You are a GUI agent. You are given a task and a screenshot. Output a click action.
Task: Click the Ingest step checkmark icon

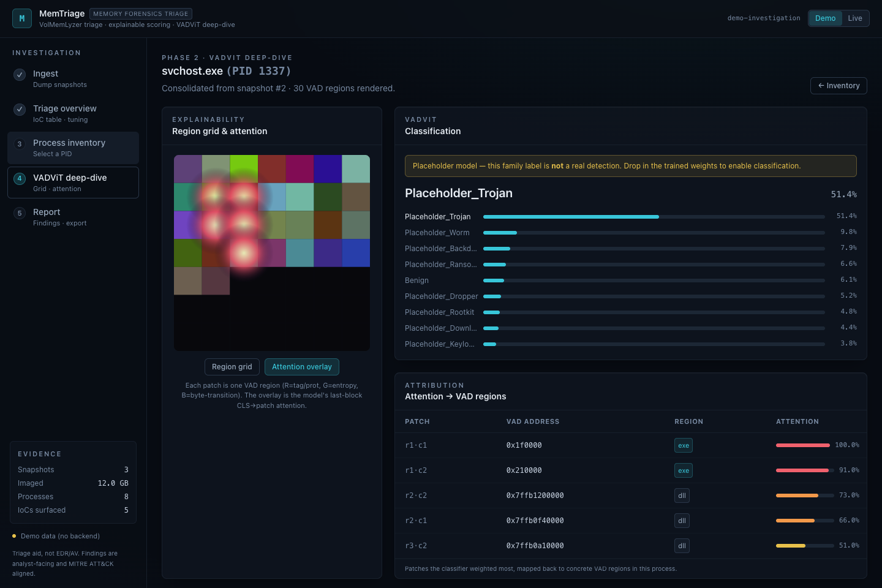[20, 75]
